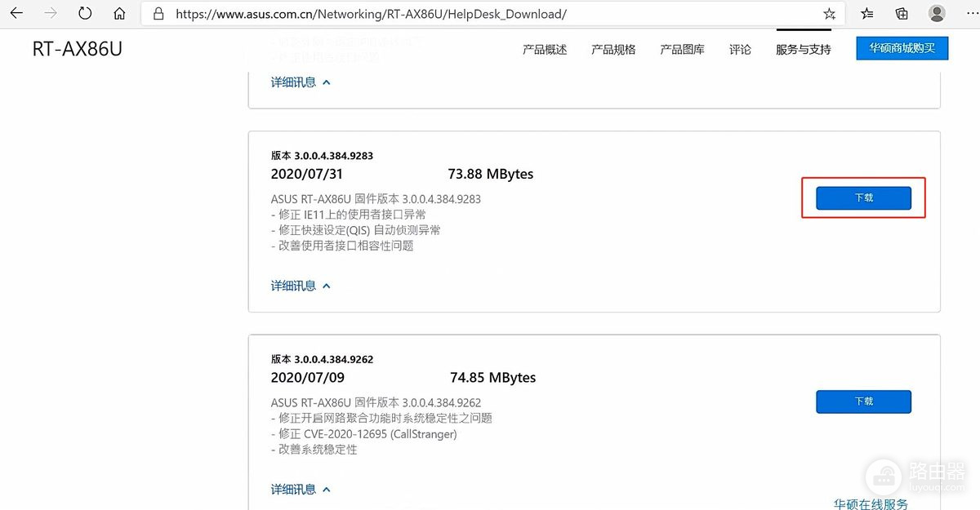Click the date 2020/07/09

pos(307,378)
